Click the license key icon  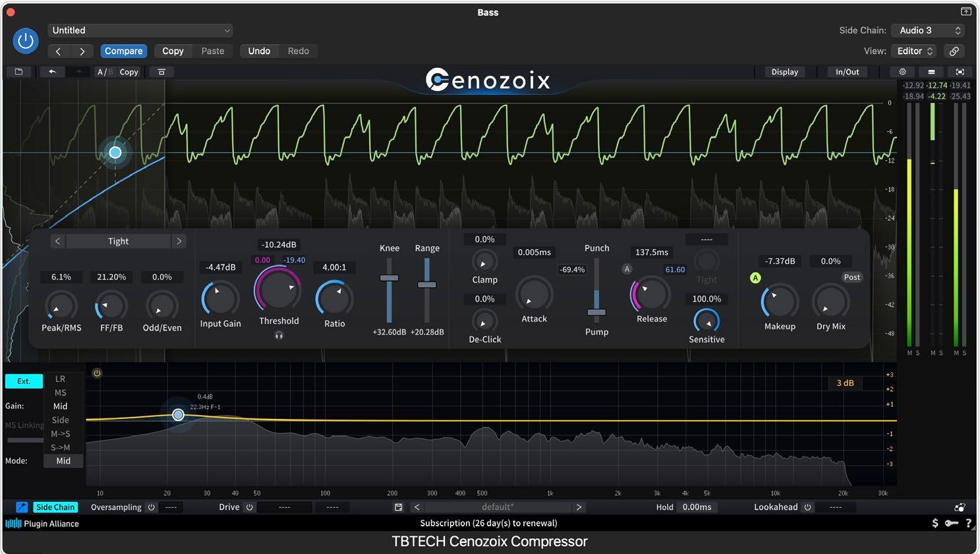(x=951, y=523)
